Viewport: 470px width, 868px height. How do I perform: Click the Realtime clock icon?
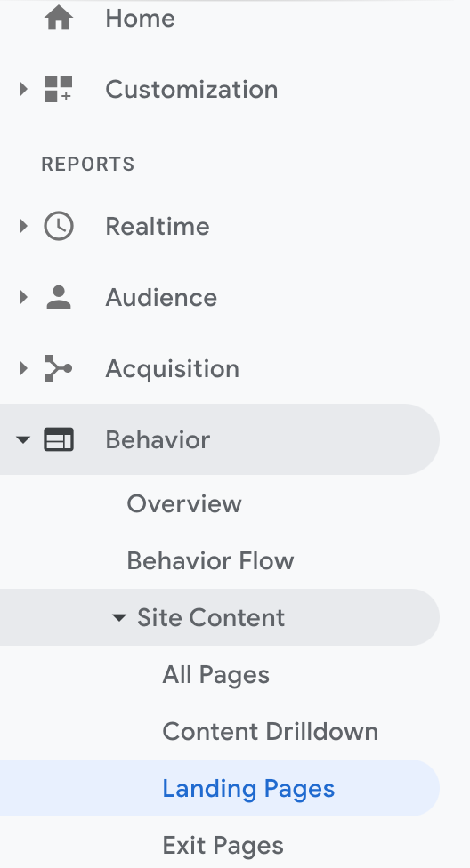(59, 227)
